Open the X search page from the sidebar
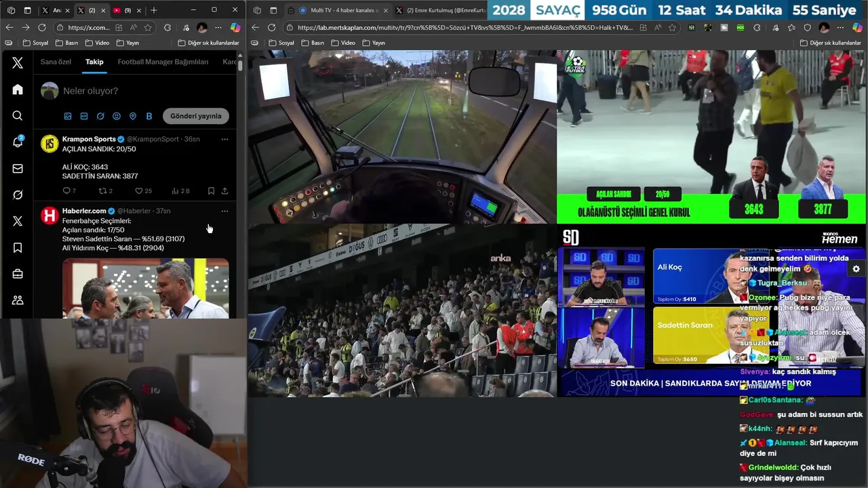This screenshot has width=868, height=488. [x=18, y=116]
